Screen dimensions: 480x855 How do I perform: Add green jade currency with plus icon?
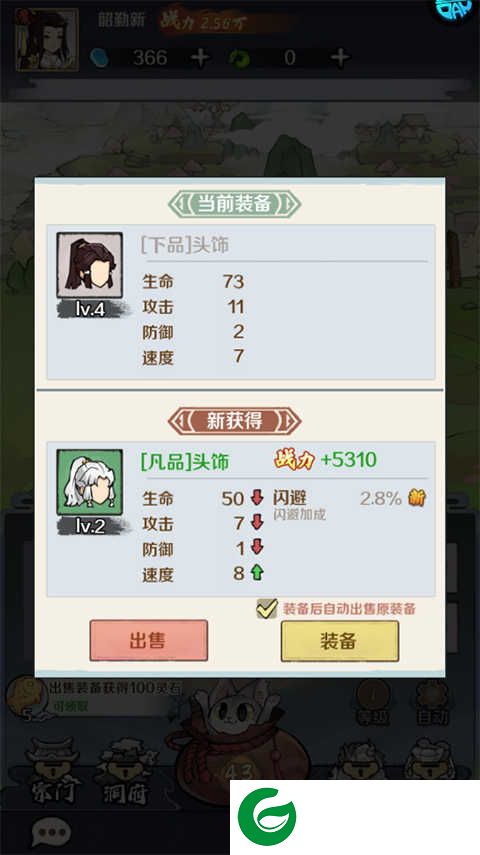pyautogui.click(x=340, y=58)
